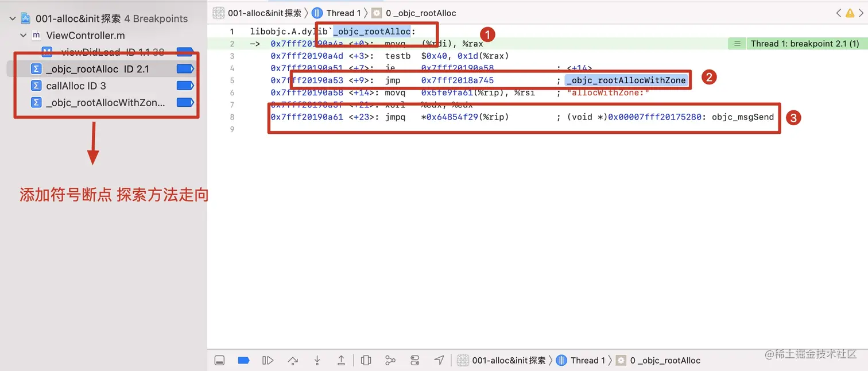Step over the current instruction
868x371 pixels.
pyautogui.click(x=293, y=361)
